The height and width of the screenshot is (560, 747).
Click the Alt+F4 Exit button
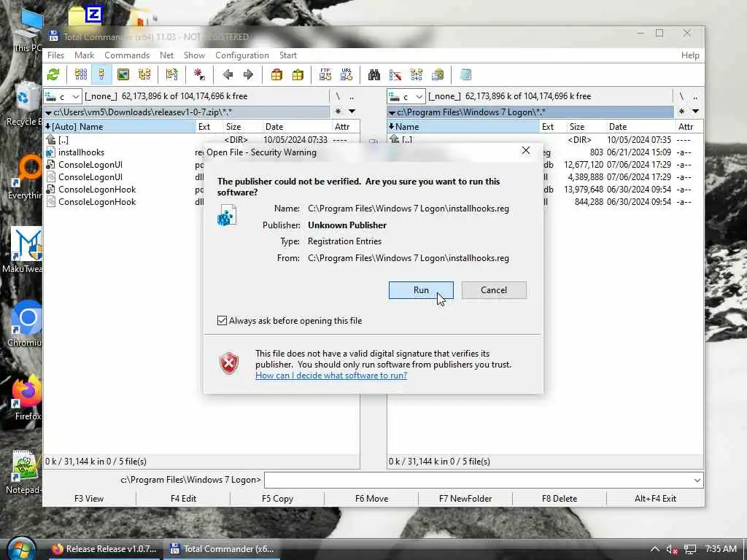[656, 499]
